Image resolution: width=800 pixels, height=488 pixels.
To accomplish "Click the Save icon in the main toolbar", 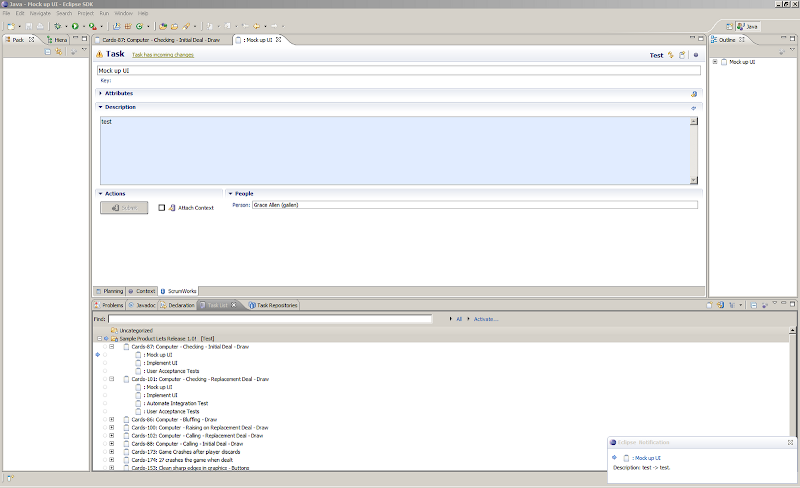I will point(29,26).
